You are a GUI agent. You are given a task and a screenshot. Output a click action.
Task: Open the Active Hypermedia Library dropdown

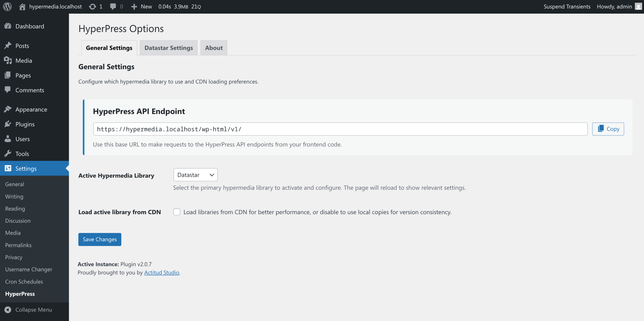click(x=195, y=175)
